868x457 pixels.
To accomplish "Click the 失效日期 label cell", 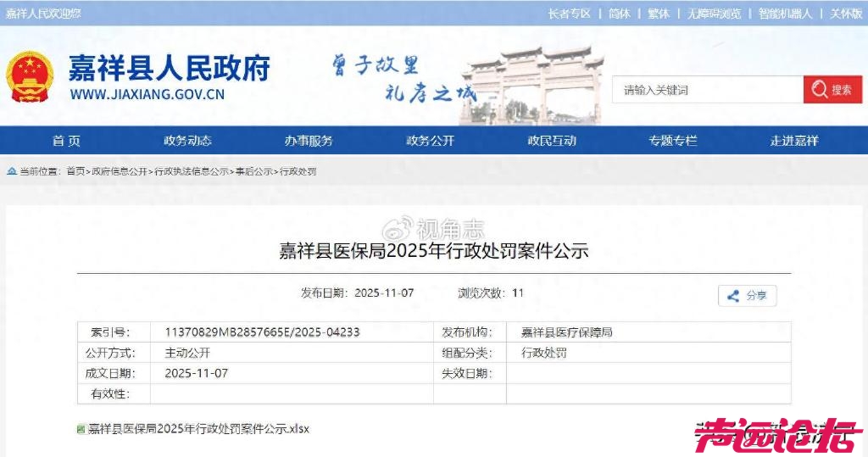I will [470, 373].
